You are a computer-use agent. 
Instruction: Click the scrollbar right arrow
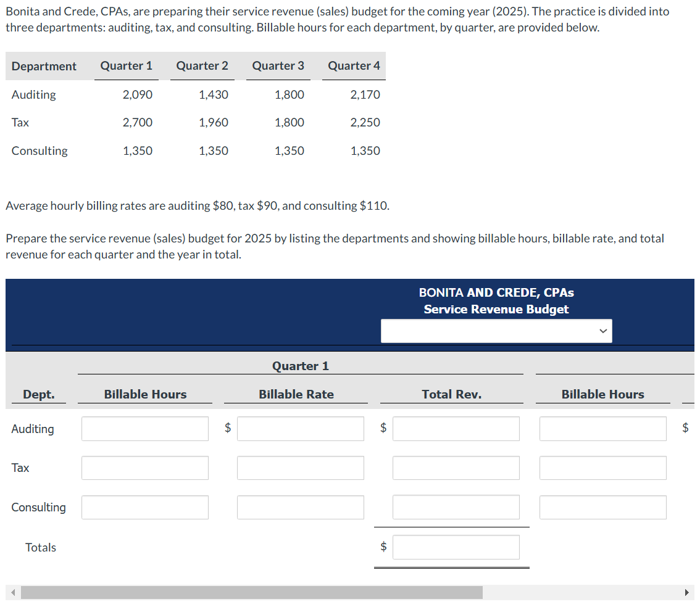tap(686, 592)
